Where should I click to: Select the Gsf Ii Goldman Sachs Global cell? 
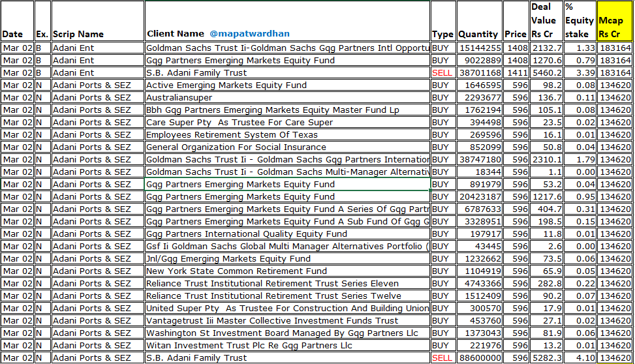click(287, 246)
